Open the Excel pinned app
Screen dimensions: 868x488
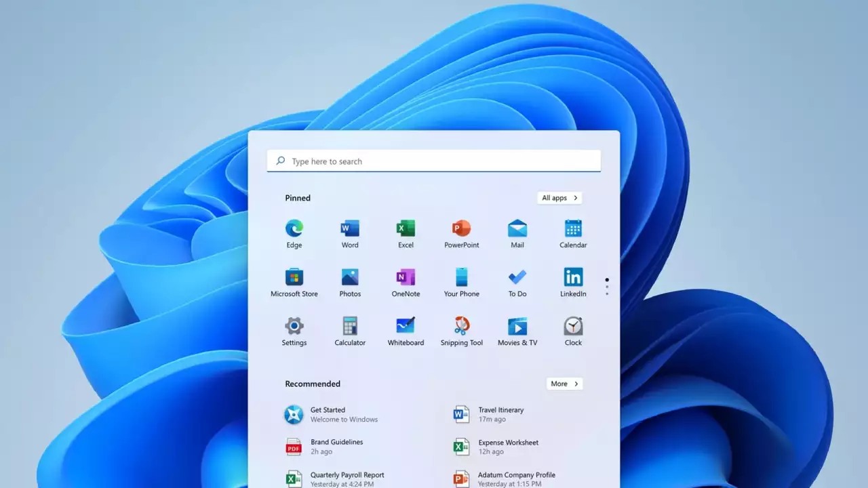click(406, 228)
